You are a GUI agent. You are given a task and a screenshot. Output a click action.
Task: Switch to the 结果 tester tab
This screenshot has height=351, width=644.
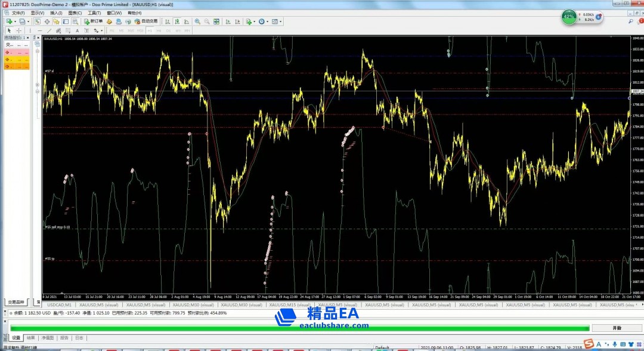31,338
